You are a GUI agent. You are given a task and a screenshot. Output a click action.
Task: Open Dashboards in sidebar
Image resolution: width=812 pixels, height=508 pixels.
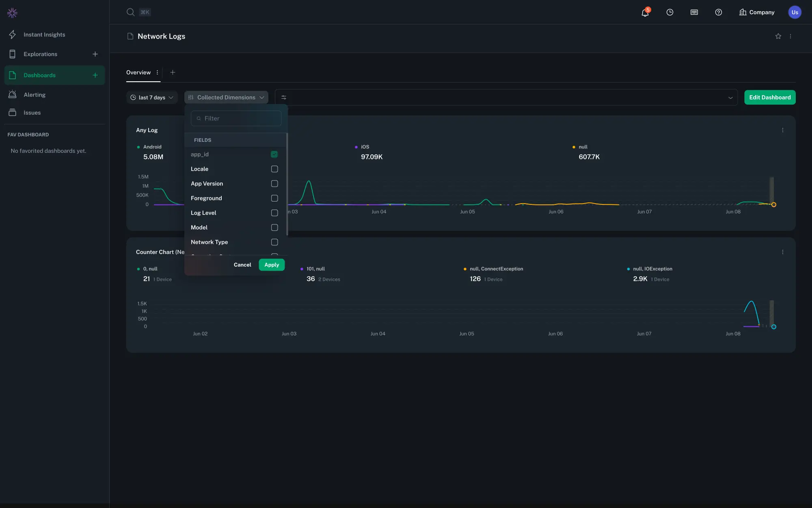point(55,75)
